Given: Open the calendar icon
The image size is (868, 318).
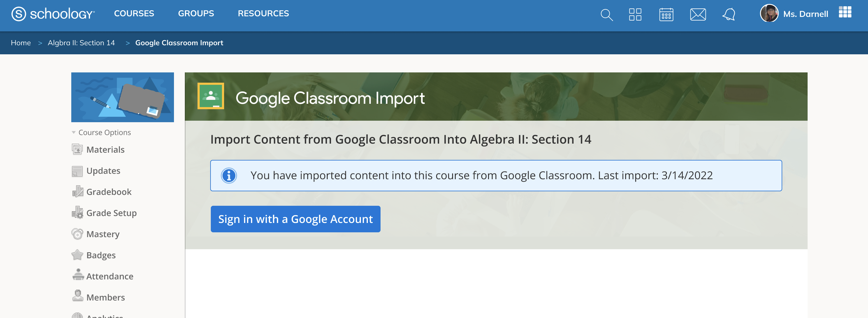Looking at the screenshot, I should coord(666,15).
